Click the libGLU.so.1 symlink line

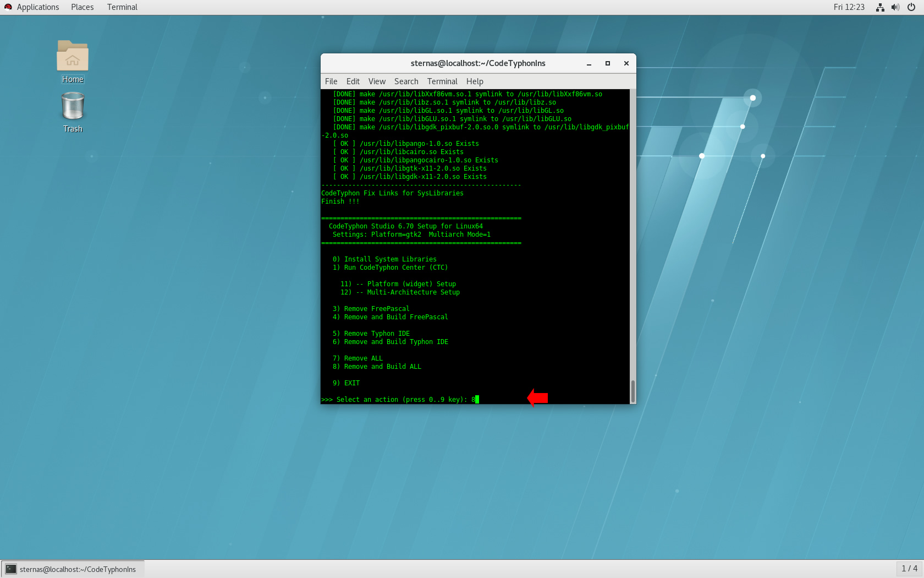point(452,119)
